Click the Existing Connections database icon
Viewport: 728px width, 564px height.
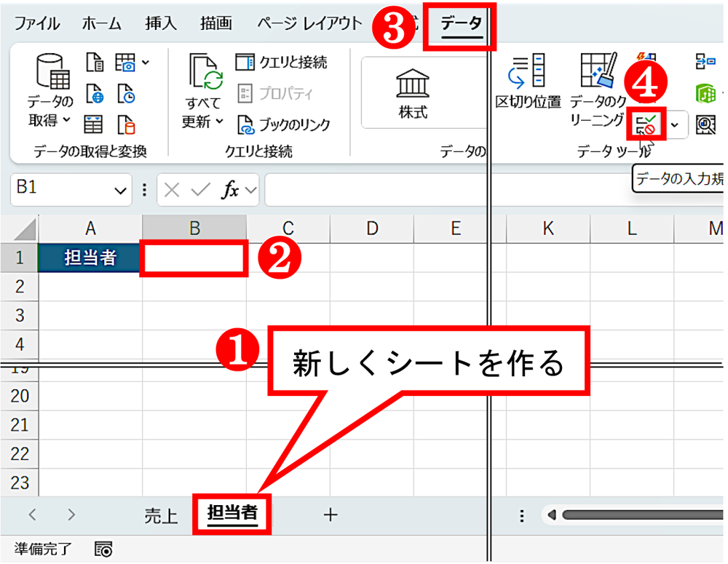coord(126,125)
